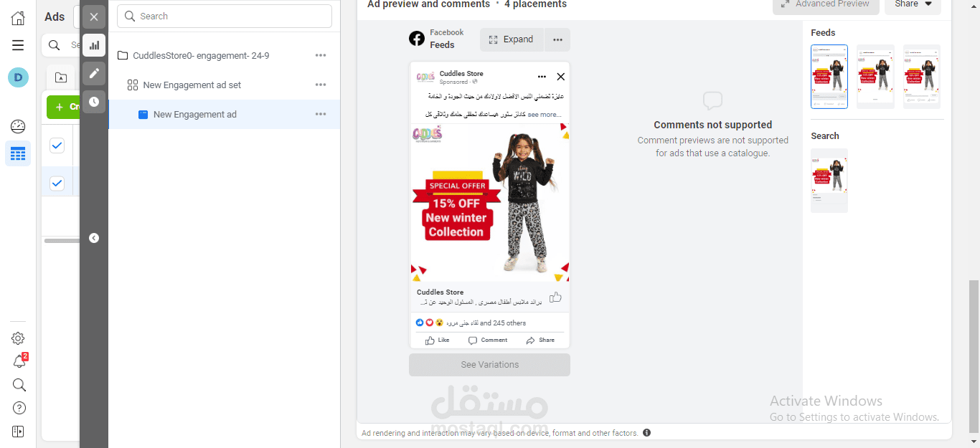Click the 'Comments not supported' heading
The image size is (980, 448).
(713, 125)
